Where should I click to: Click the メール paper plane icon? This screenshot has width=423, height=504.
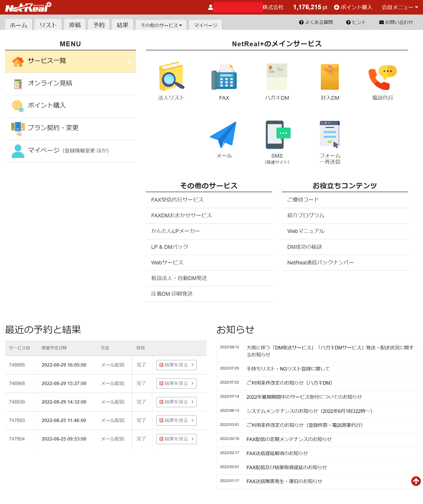[224, 134]
